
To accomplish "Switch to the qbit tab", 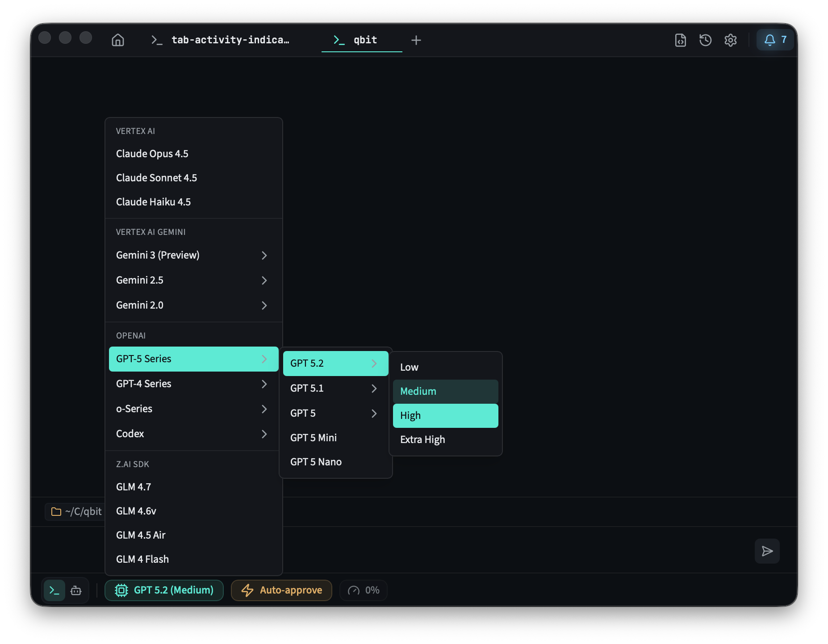I will click(362, 40).
